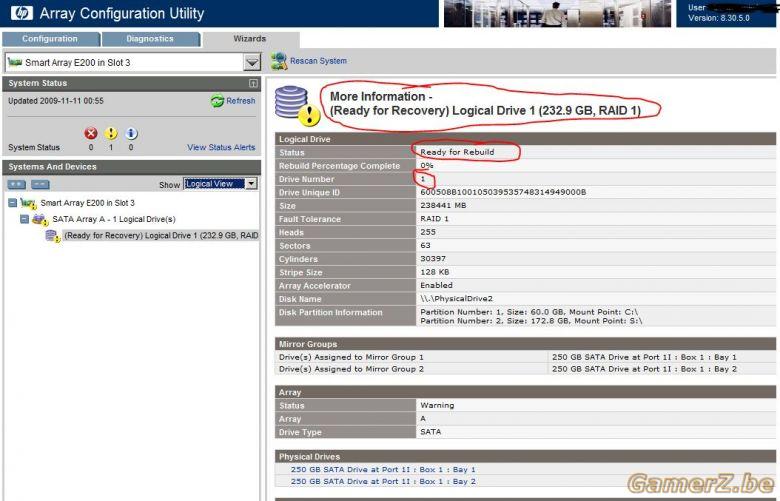Open 250 GB SATA Drive Bay 1 link
This screenshot has height=501, width=780.
(383, 469)
